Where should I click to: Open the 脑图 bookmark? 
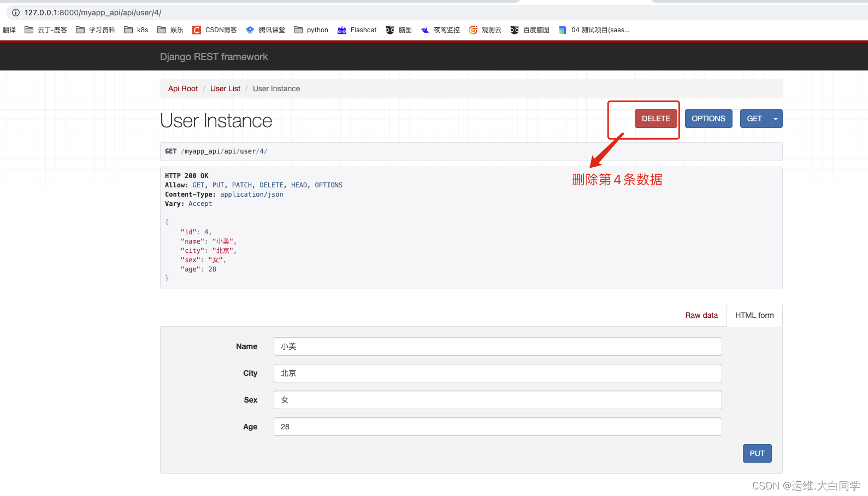399,30
